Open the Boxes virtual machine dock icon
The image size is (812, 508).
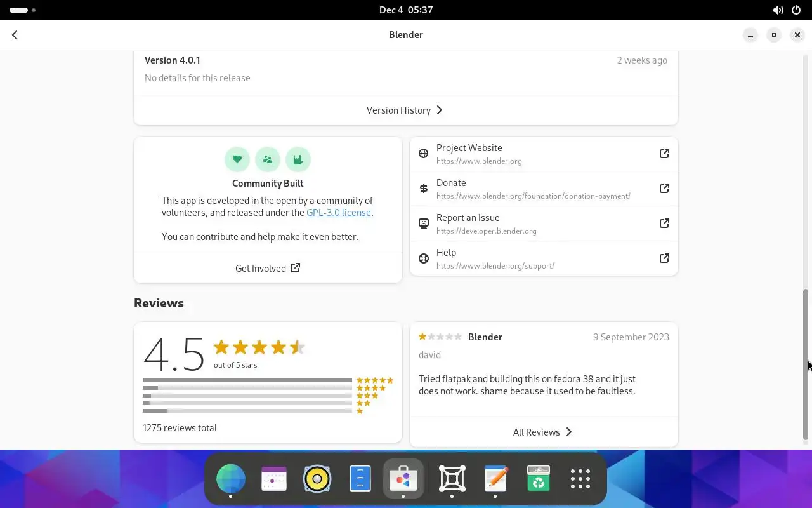(x=452, y=479)
